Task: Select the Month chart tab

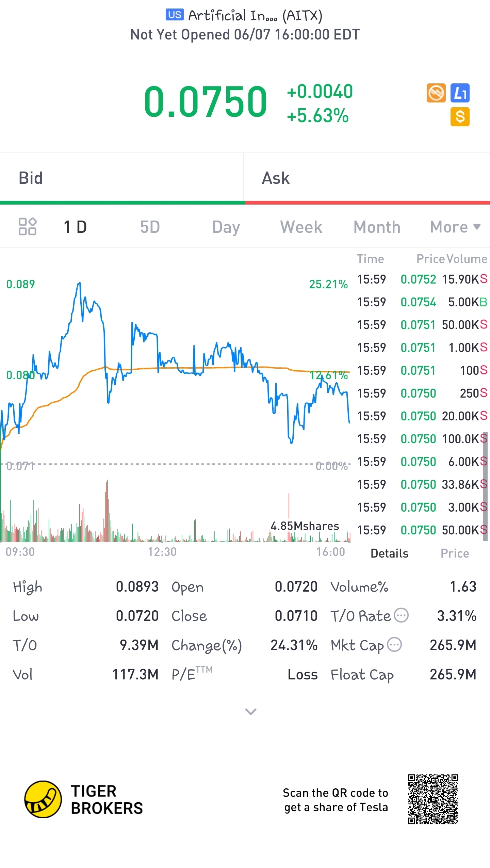Action: point(377,227)
